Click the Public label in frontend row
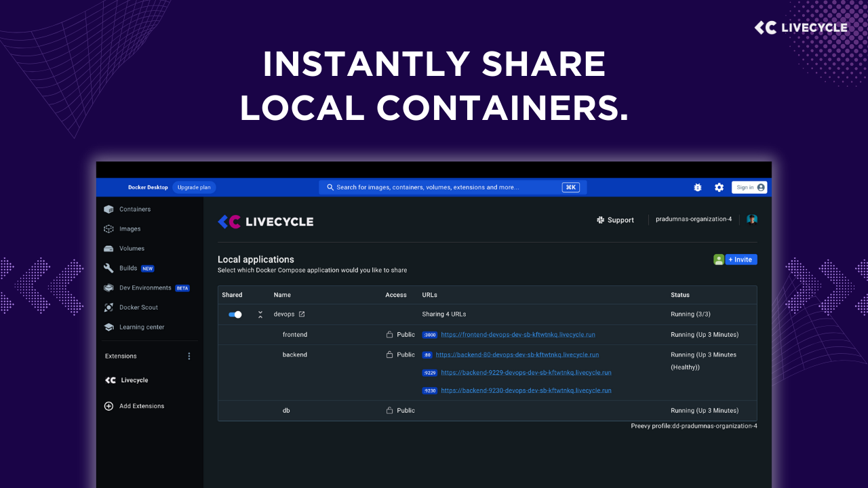 [406, 335]
